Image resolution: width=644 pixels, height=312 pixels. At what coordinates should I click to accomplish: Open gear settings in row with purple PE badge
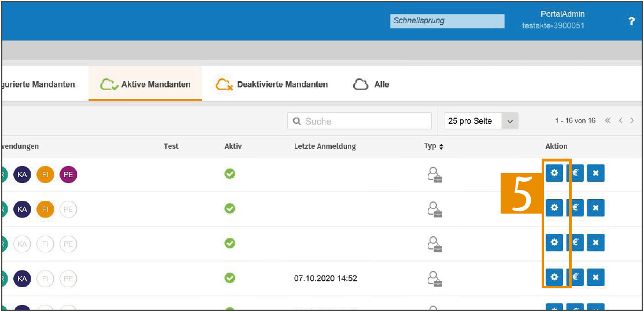[x=554, y=173]
